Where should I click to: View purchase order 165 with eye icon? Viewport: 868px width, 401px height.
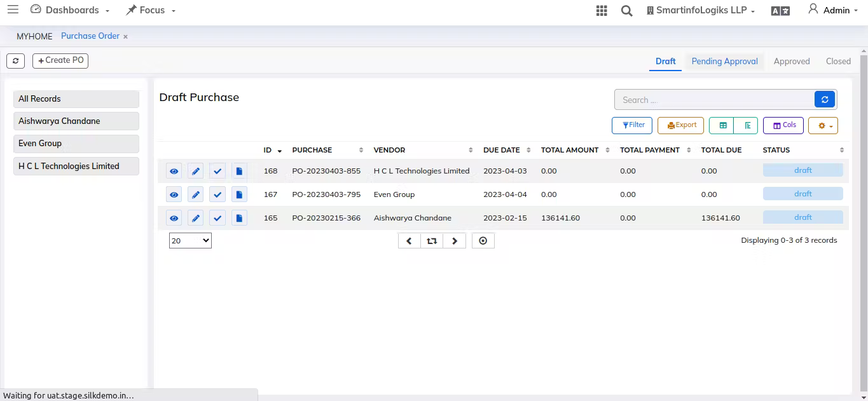(174, 218)
